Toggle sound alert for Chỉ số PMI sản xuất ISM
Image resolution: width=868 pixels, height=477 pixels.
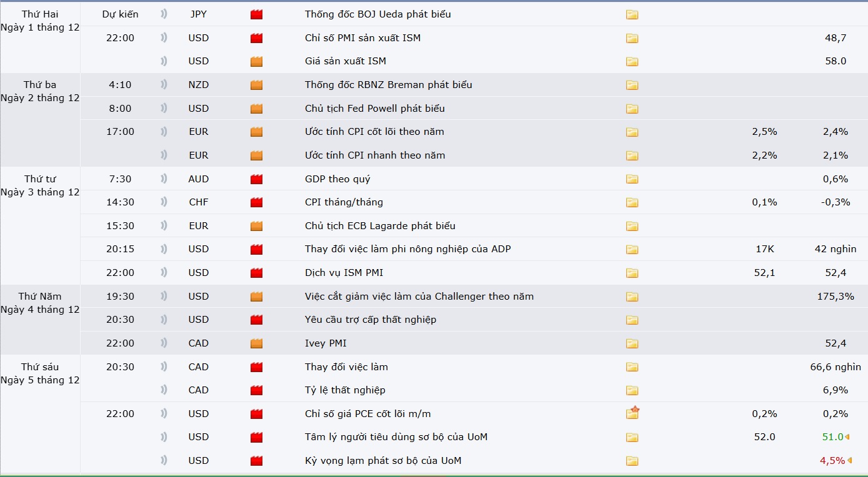[164, 37]
